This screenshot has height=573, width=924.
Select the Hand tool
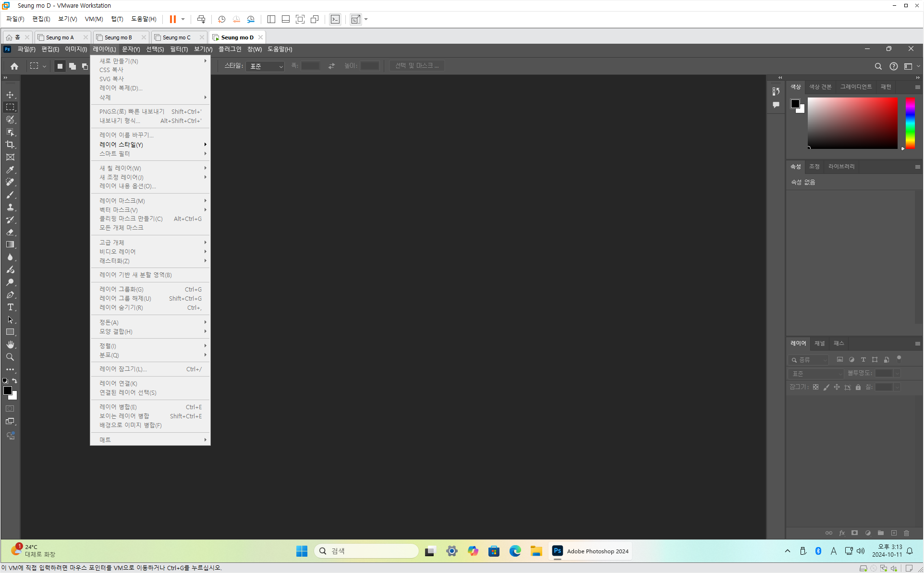(10, 344)
